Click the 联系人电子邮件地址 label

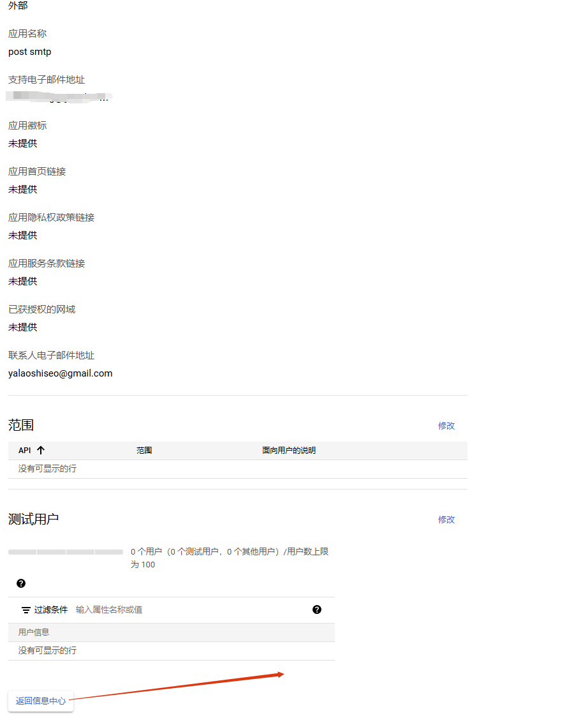(x=51, y=355)
